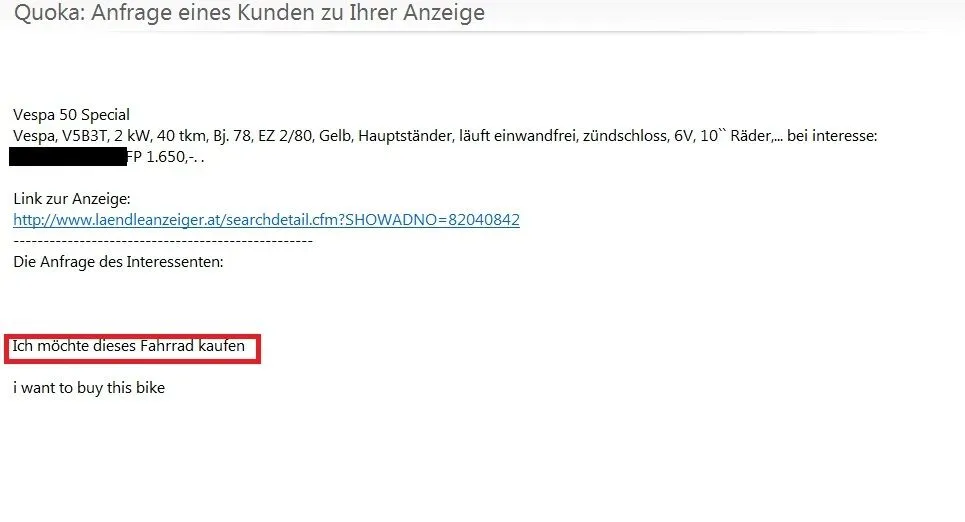Click "bei interesse:" at the line end

point(832,136)
